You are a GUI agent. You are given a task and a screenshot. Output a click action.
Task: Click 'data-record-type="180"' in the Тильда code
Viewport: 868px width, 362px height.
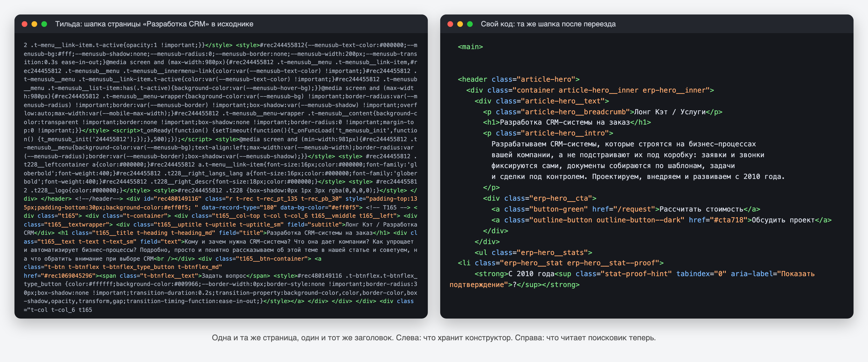pyautogui.click(x=239, y=207)
